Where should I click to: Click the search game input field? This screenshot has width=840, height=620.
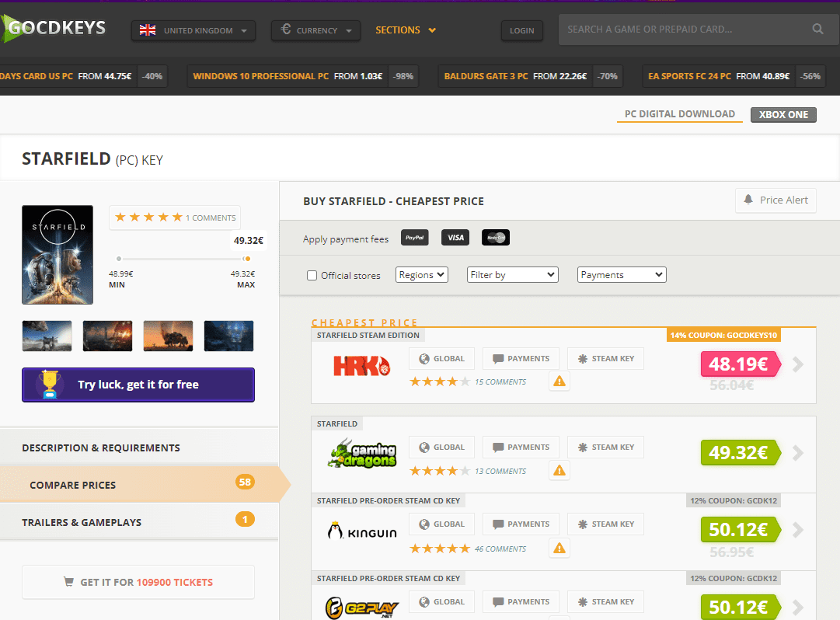point(684,30)
